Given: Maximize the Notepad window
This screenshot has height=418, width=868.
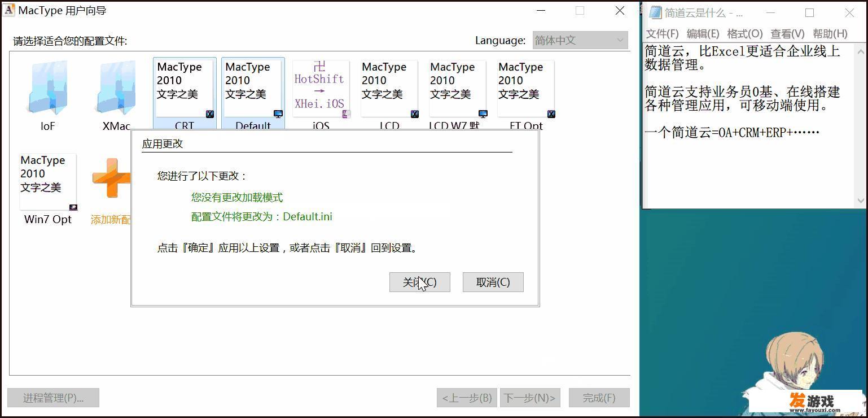Looking at the screenshot, I should tap(809, 12).
